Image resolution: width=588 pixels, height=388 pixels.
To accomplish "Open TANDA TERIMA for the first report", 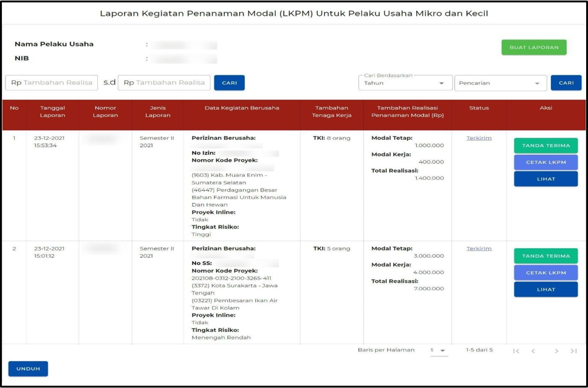I will pos(545,146).
